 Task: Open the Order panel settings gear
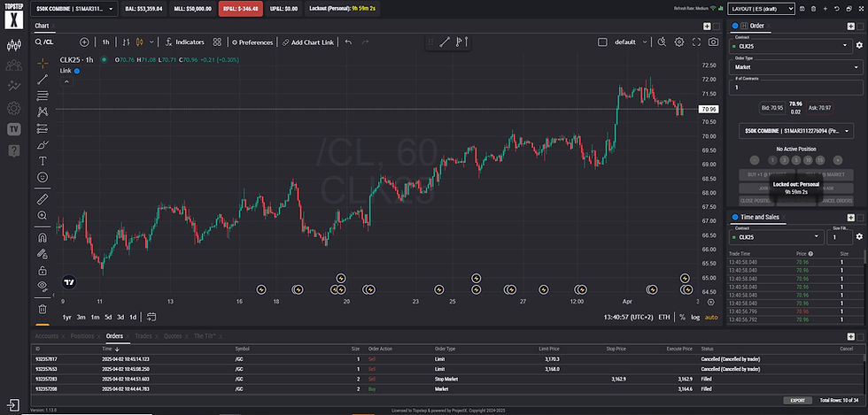click(x=858, y=45)
